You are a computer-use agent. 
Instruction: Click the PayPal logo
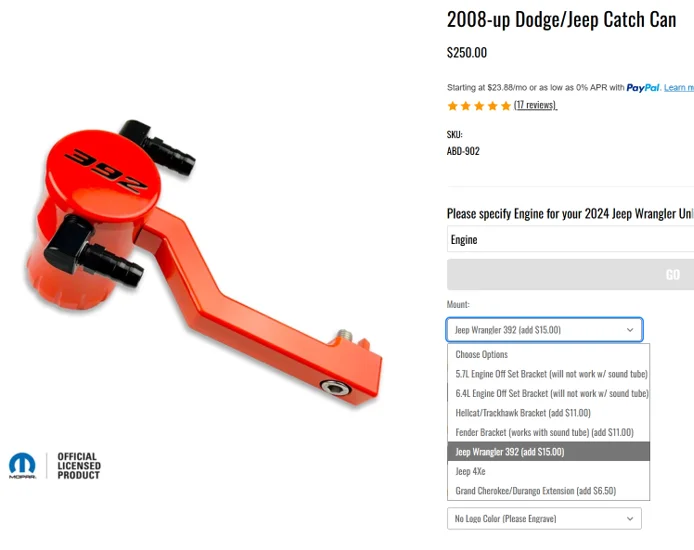click(643, 88)
